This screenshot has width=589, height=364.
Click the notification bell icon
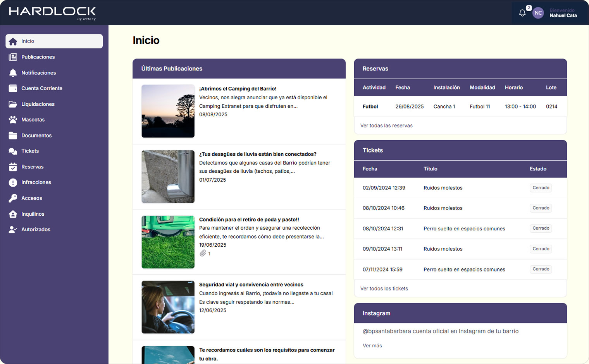[522, 13]
